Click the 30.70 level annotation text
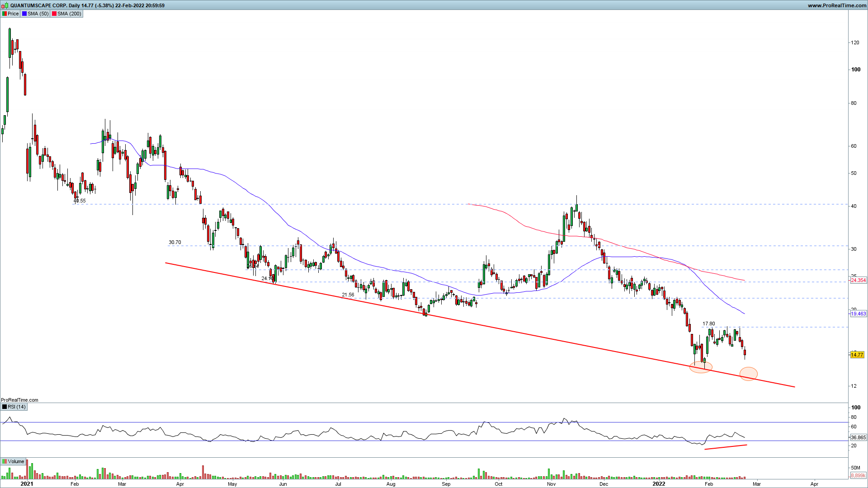 (x=175, y=242)
